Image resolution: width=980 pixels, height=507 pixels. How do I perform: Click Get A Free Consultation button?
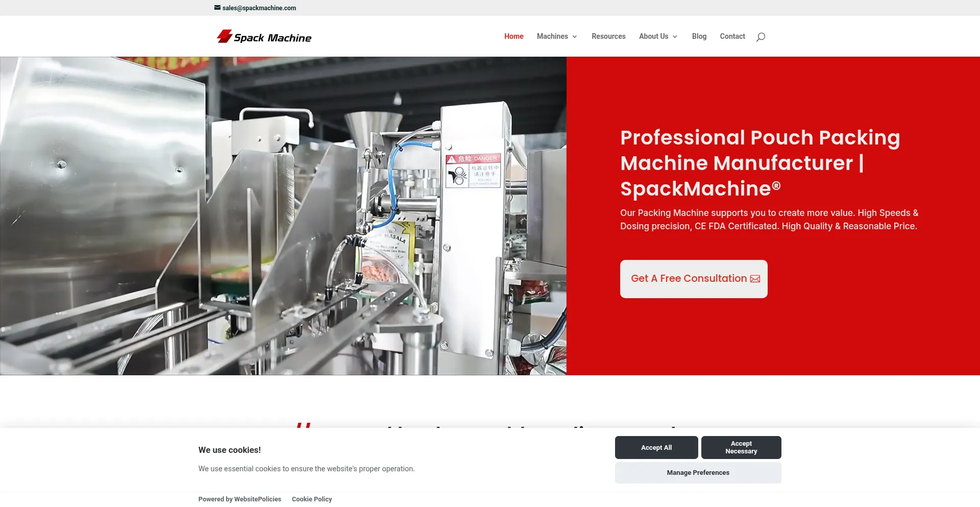tap(694, 279)
